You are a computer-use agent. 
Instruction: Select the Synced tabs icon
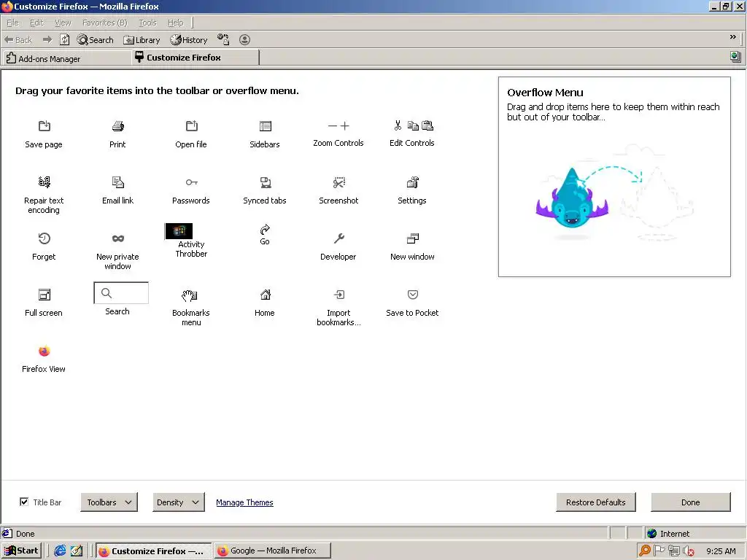click(266, 182)
